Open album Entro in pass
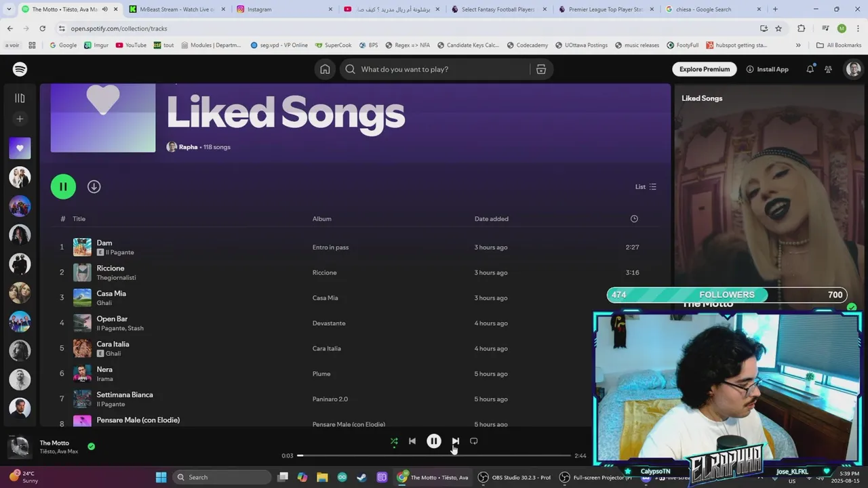This screenshot has height=488, width=868. tap(330, 247)
